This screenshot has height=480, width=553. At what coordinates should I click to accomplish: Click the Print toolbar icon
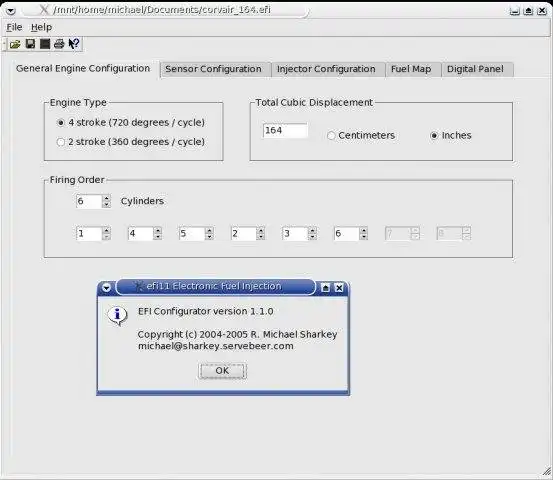pyautogui.click(x=59, y=44)
